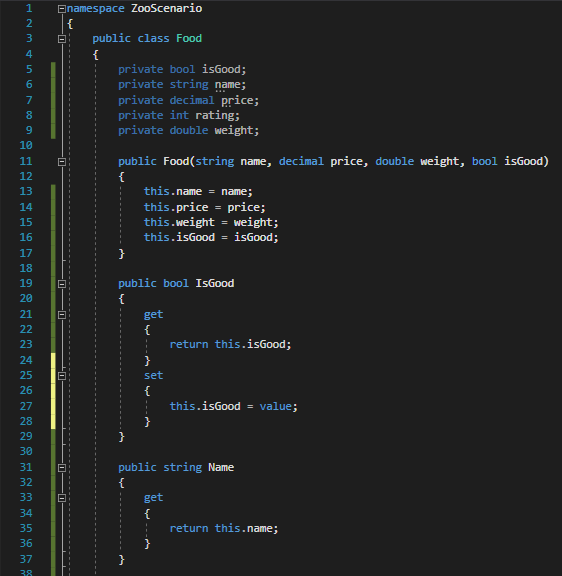This screenshot has width=562, height=576.
Task: Click the line number 18
Action: pos(26,268)
